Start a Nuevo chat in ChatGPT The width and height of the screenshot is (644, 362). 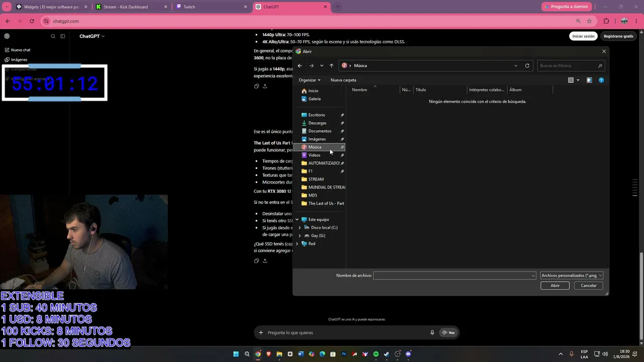tap(17, 50)
